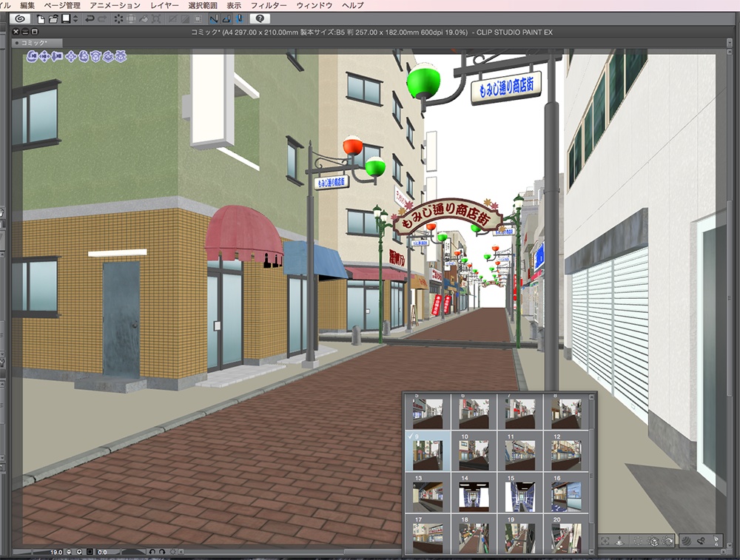740x560 pixels.
Task: Open the 新規ファイル dropdown arrow beside save icon
Action: (75, 18)
